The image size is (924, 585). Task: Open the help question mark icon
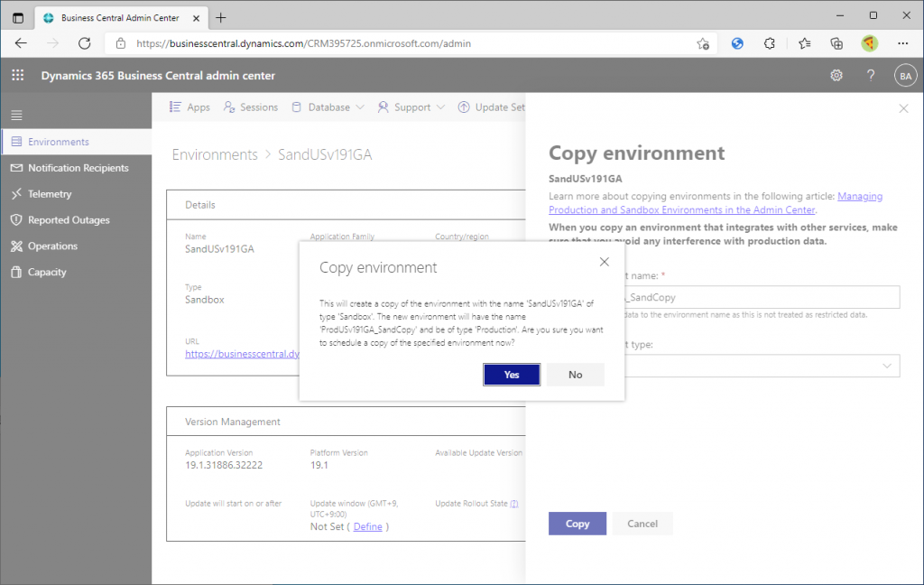(x=871, y=76)
